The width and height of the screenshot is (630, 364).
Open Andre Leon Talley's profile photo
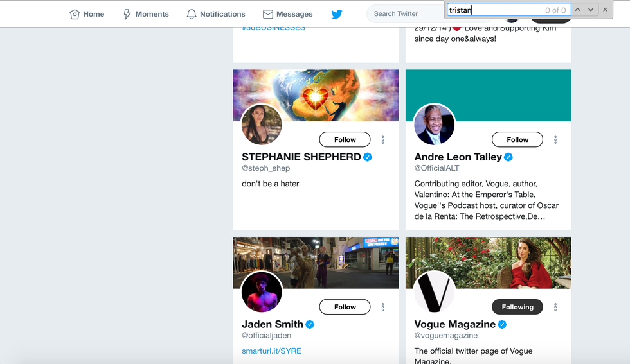(x=435, y=125)
